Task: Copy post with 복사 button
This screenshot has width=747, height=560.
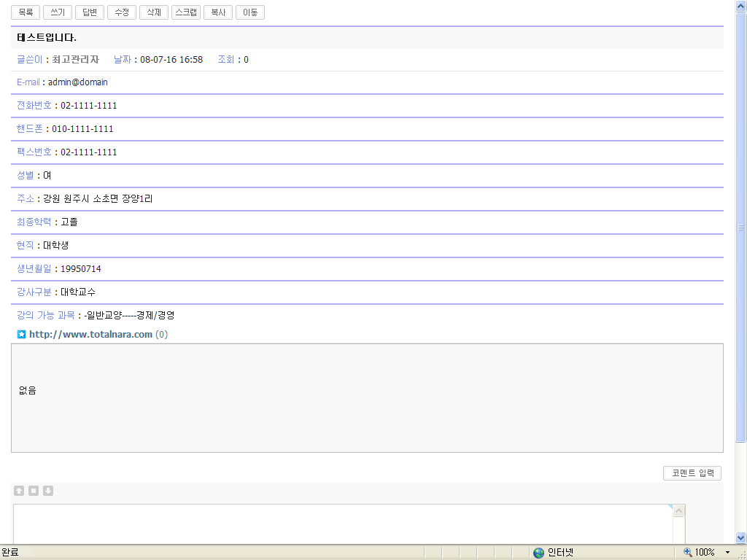Action: click(x=218, y=12)
